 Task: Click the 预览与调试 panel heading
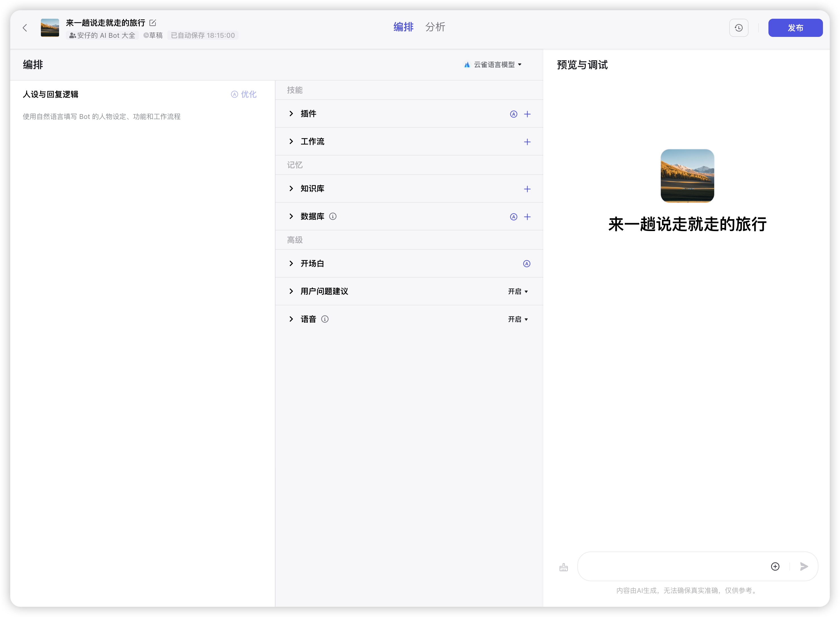(582, 65)
